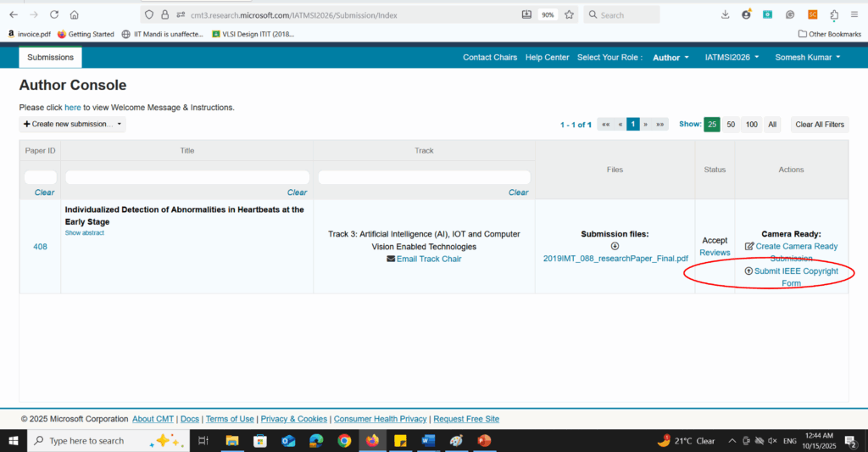Expand the Somesh Kumar account menu
Screen dimensions: 868x452
[807, 58]
